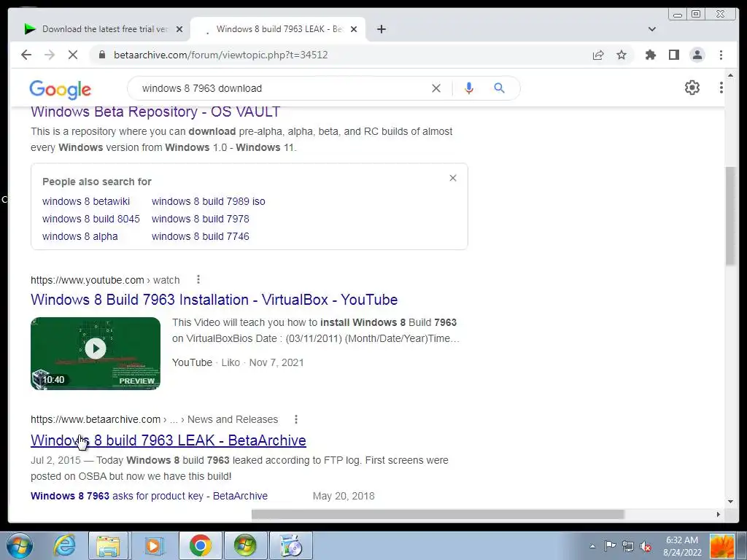Select the Windows 8 build 7963 LEAK tab

pyautogui.click(x=278, y=29)
